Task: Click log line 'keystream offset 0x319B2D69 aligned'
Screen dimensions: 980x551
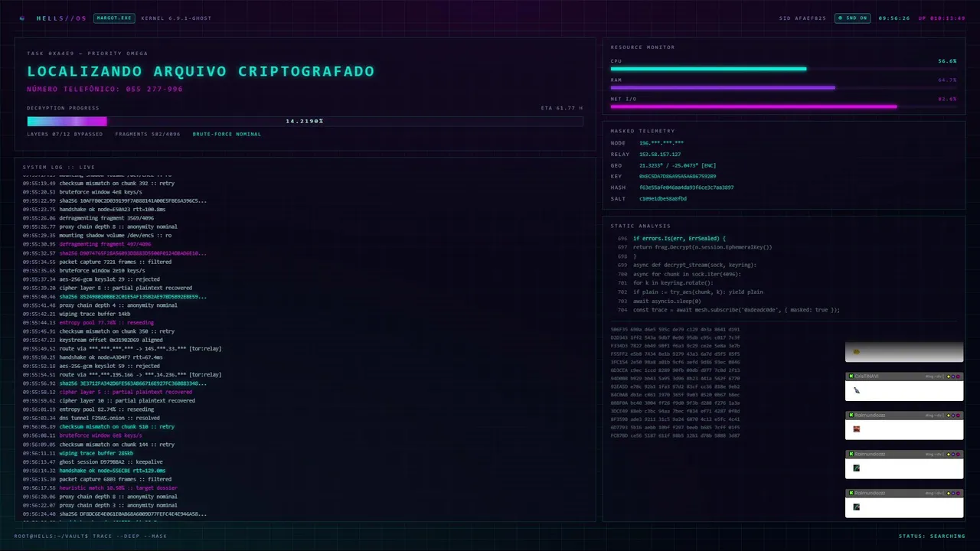Action: coord(110,340)
